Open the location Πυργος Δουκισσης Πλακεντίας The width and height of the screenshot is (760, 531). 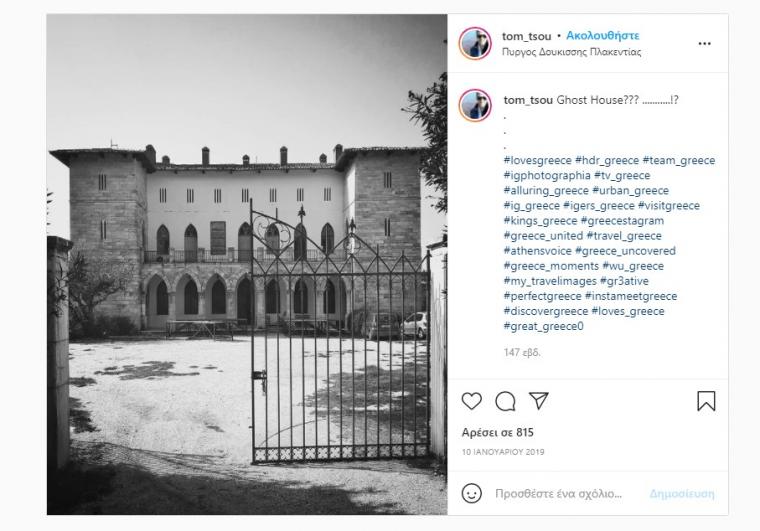[x=571, y=52]
